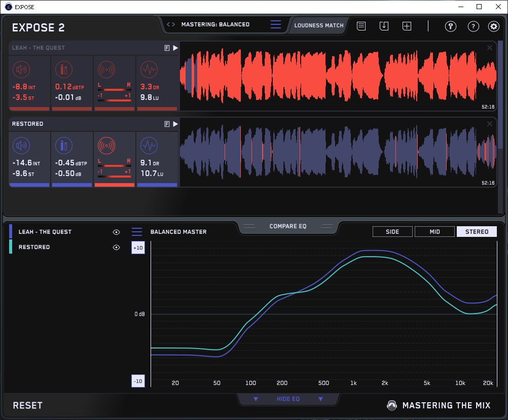The image size is (508, 420).
Task: Click the loudness speaker icon for Restored track
Action: (21, 146)
